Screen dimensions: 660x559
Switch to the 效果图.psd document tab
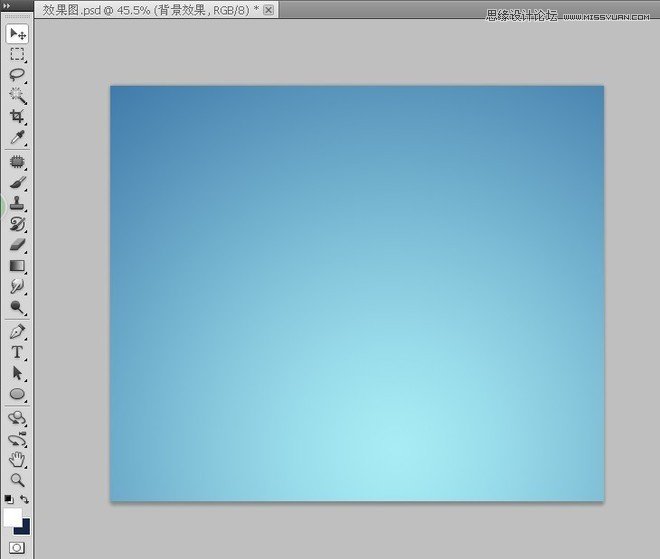coord(150,10)
